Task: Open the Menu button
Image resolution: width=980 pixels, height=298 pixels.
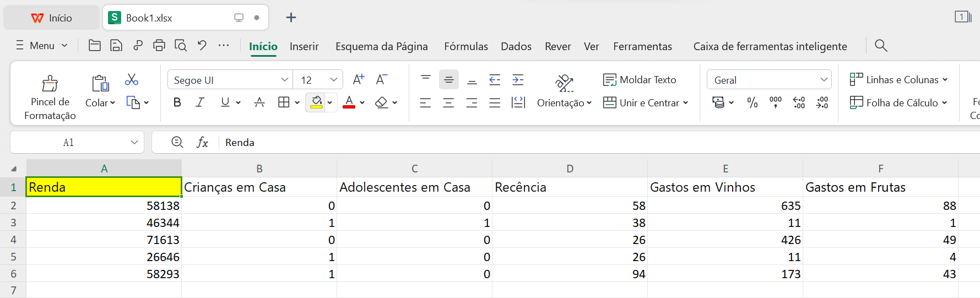Action: click(x=42, y=46)
